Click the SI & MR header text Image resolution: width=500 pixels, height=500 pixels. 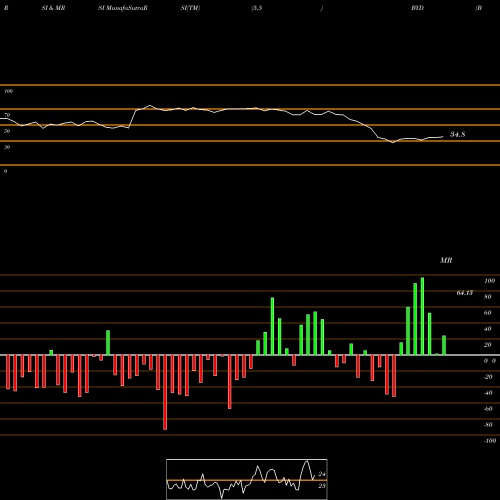53,8
